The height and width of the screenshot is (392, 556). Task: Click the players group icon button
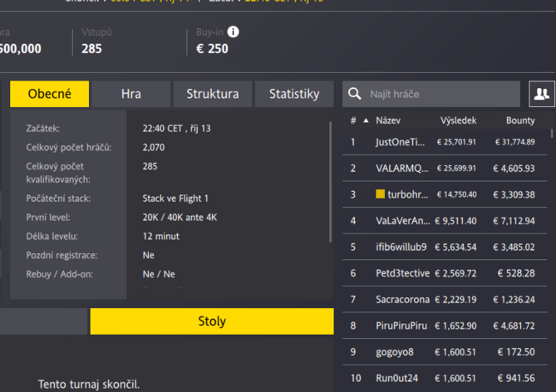click(x=542, y=95)
